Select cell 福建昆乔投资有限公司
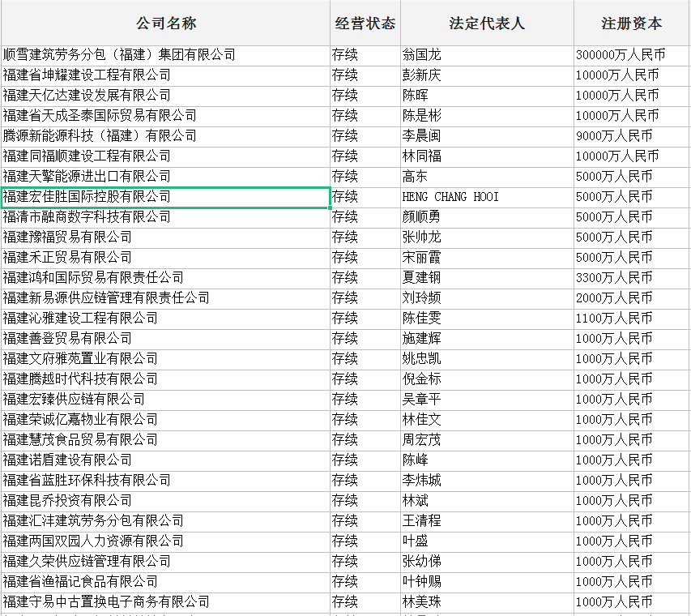This screenshot has width=691, height=616. 166,502
